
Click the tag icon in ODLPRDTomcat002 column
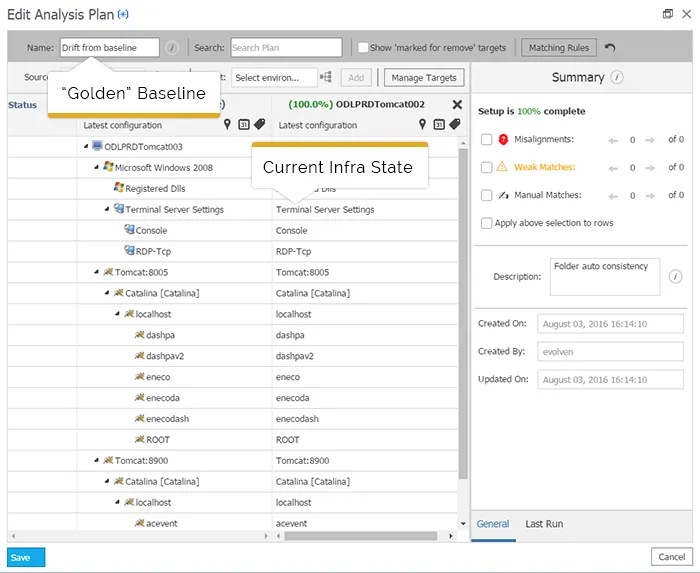455,125
